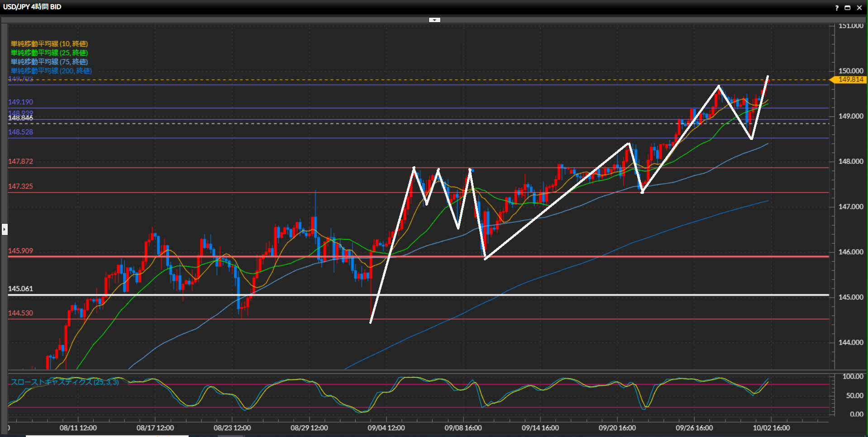
Task: Click the USD/JPY 4時間 BID title
Action: [32, 7]
